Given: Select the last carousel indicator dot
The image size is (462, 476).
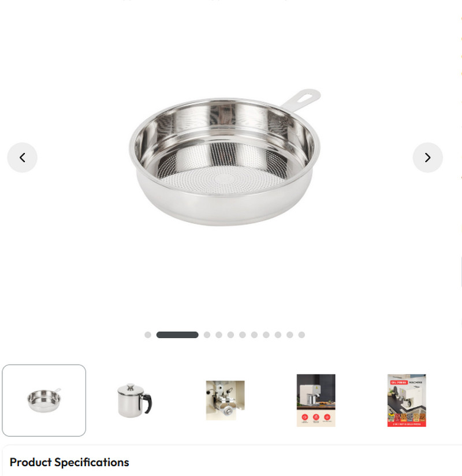Looking at the screenshot, I should [x=301, y=335].
